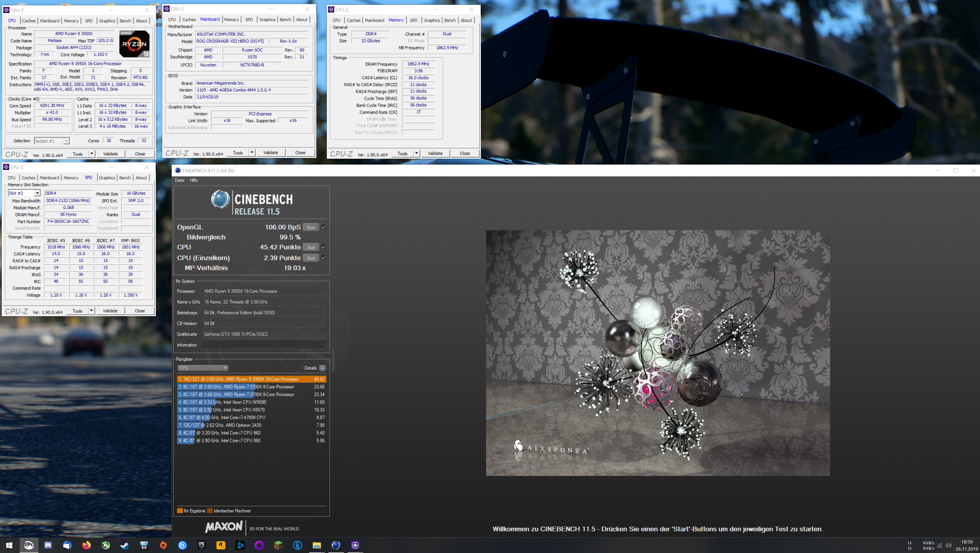
Task: Click CPU-Z icon in Memory window title
Action: (x=331, y=9)
